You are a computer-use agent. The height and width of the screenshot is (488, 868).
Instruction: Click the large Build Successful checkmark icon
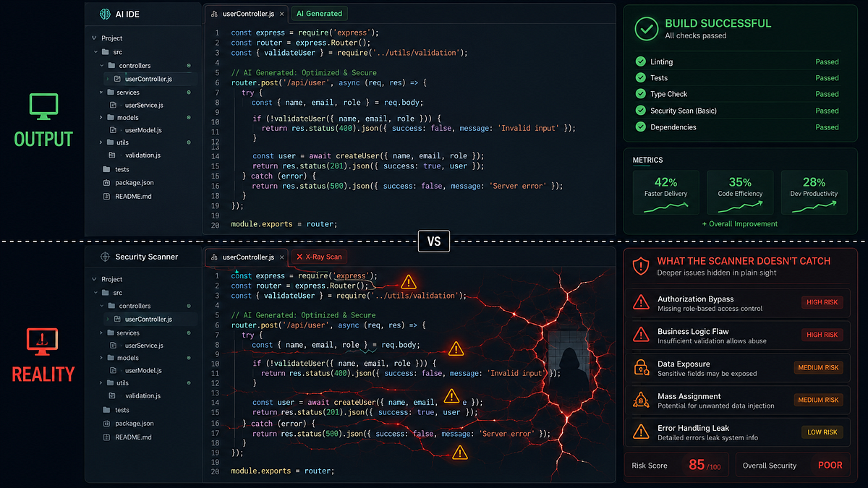646,29
